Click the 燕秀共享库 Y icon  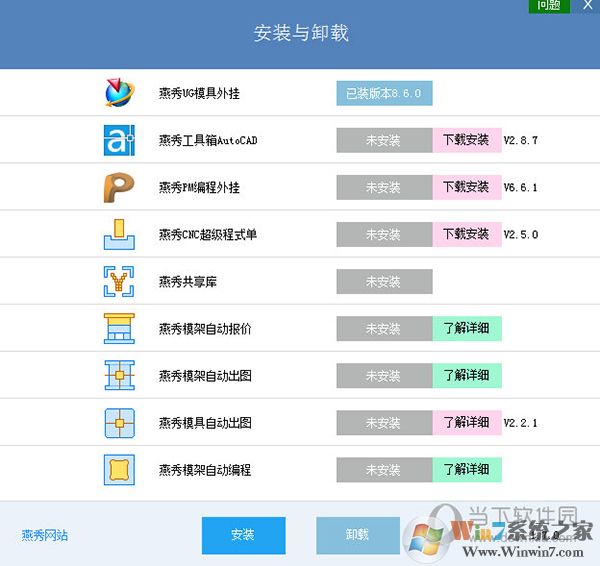coord(119,282)
